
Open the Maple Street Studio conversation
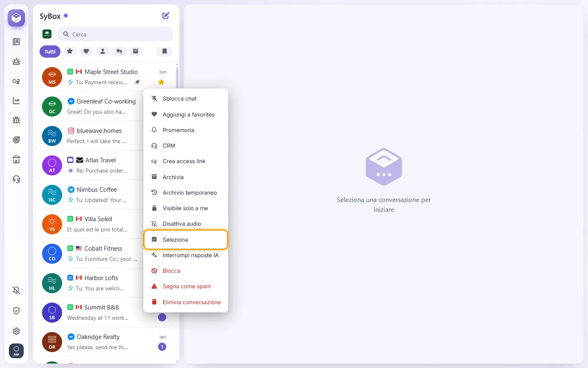tap(105, 77)
